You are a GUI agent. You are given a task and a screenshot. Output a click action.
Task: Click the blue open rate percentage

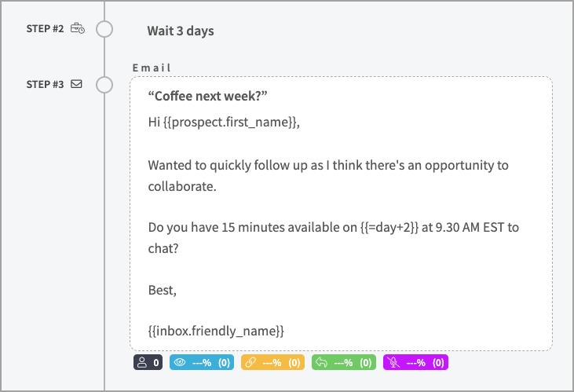pos(202,363)
